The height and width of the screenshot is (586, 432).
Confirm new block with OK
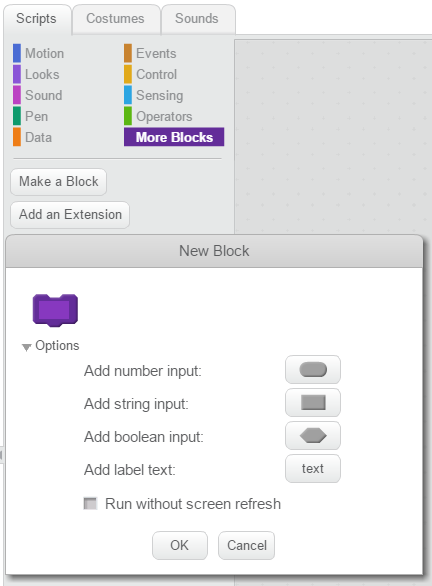[x=179, y=545]
